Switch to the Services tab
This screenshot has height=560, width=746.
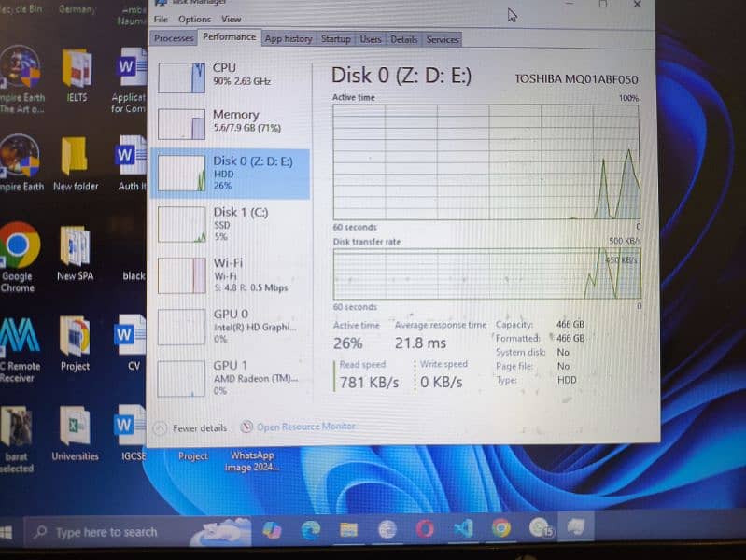click(442, 39)
